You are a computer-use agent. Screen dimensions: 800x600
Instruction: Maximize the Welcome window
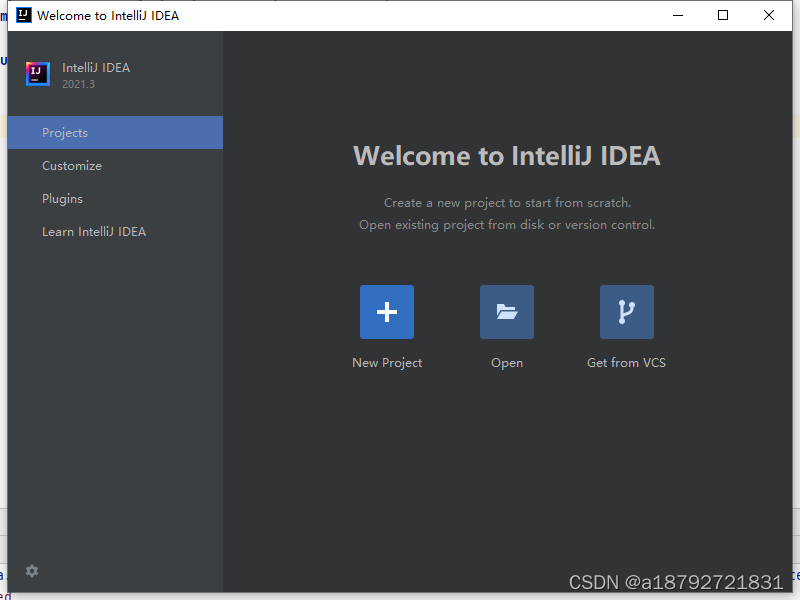coord(723,15)
